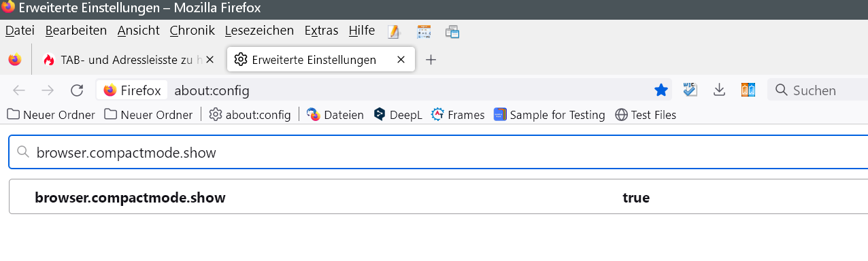Click the pinned Firefox tab icon
Image resolution: width=868 pixels, height=261 pixels.
15,60
